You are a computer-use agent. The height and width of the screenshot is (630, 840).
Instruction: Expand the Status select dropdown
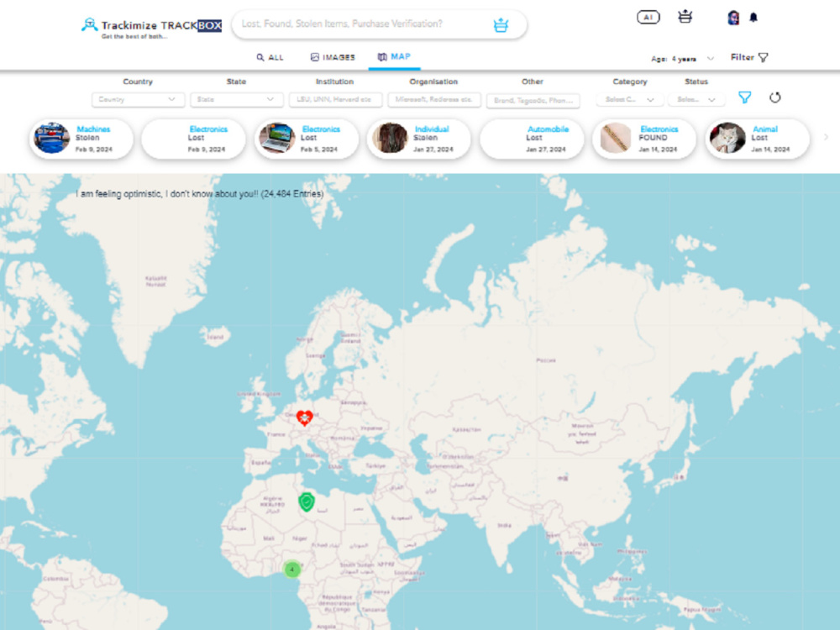coord(696,100)
